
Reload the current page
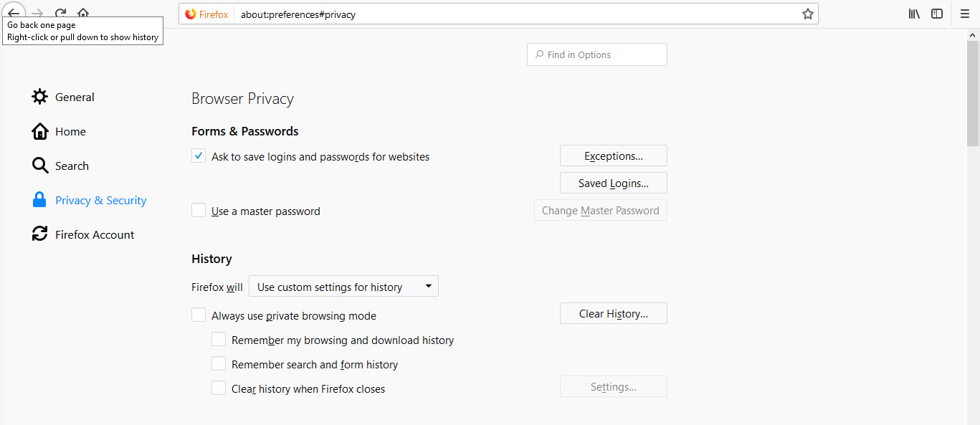[61, 13]
